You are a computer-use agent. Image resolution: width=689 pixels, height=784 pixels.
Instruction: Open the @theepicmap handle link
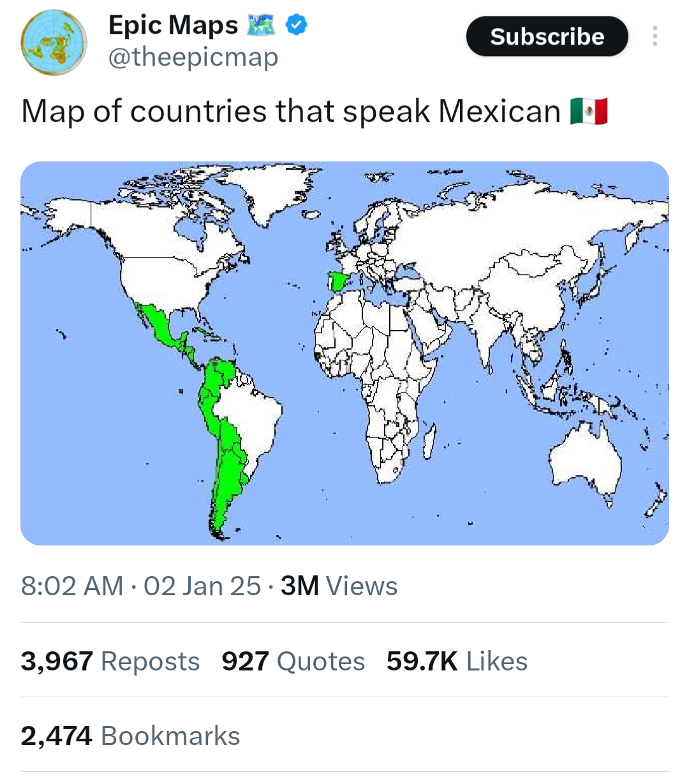pyautogui.click(x=193, y=58)
